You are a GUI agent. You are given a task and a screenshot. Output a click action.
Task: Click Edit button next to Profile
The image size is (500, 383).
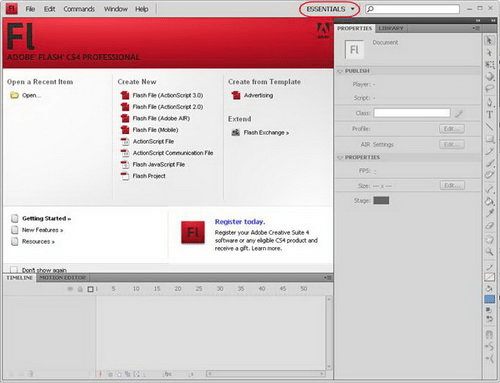452,129
